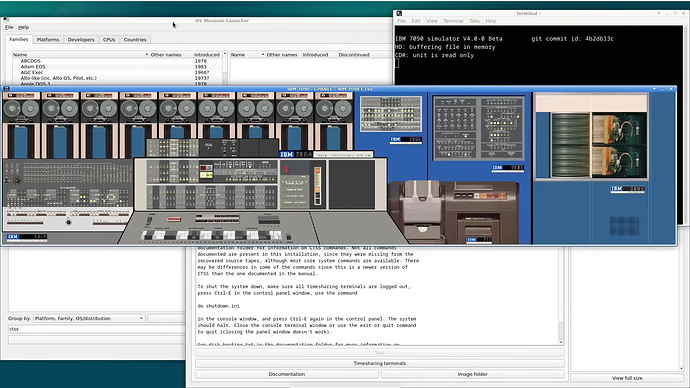Select Adam EOS row
690x388 pixels.
pos(117,66)
